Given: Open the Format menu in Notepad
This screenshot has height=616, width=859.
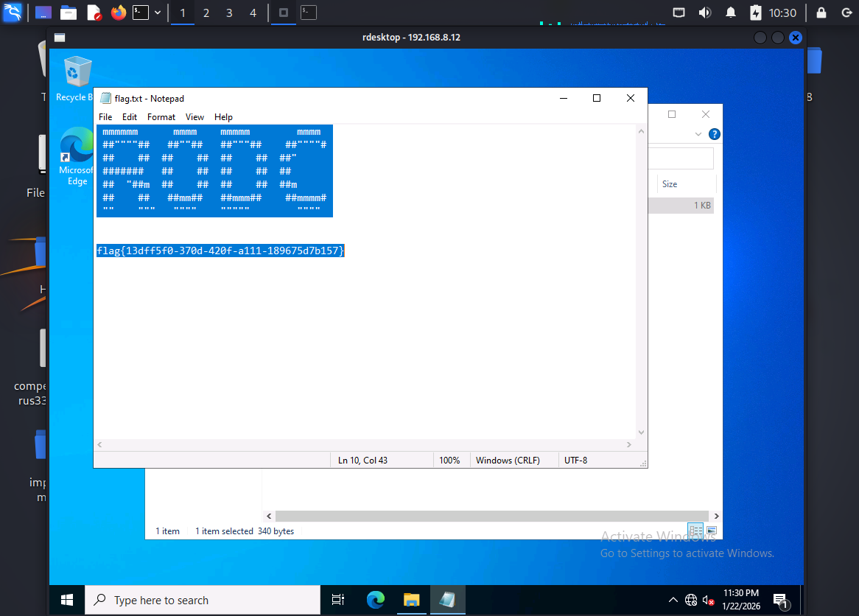Looking at the screenshot, I should click(161, 117).
